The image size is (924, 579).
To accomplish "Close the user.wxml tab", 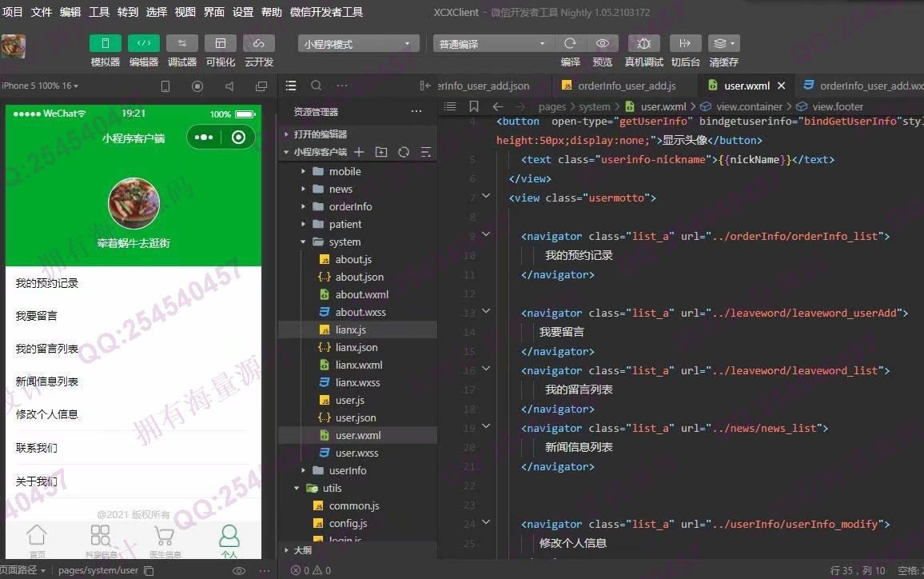I will [x=782, y=86].
